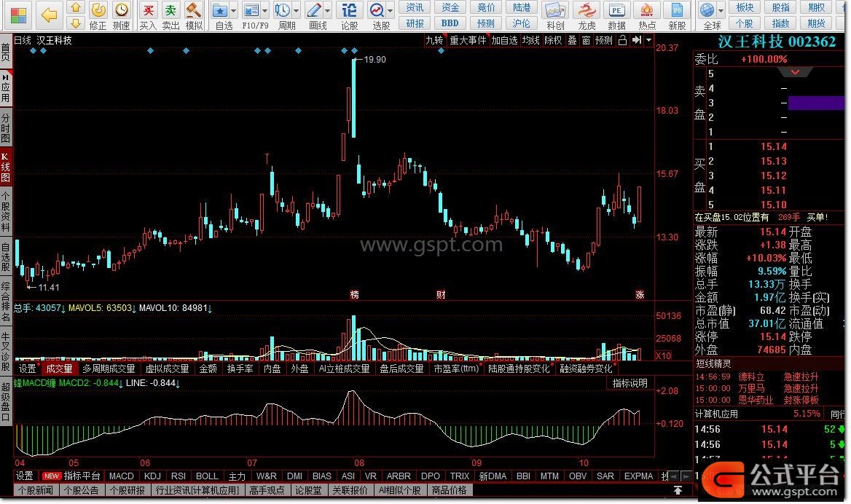
Task: Click the 指标说明 indicator description button
Action: pos(630,384)
